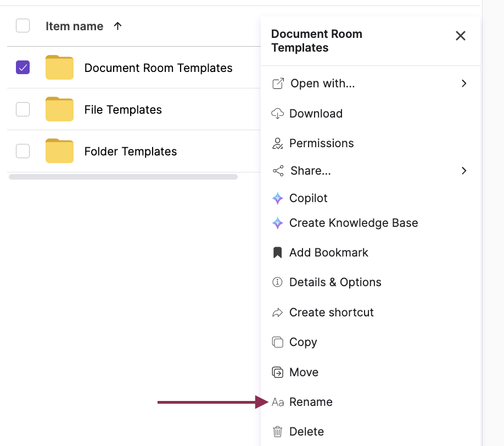The image size is (504, 446).
Task: Open the File Templates folder
Action: tap(123, 110)
